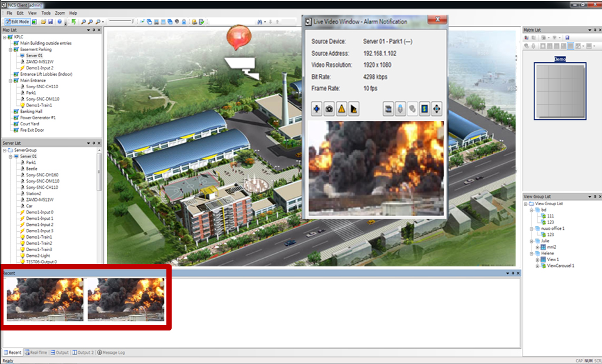This screenshot has height=364, width=602.
Task: Select ZAVIO-M511W under Basement Parking
Action: coord(39,62)
